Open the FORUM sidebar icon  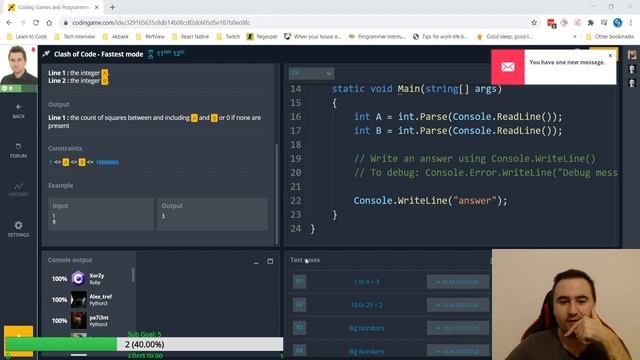(18, 150)
